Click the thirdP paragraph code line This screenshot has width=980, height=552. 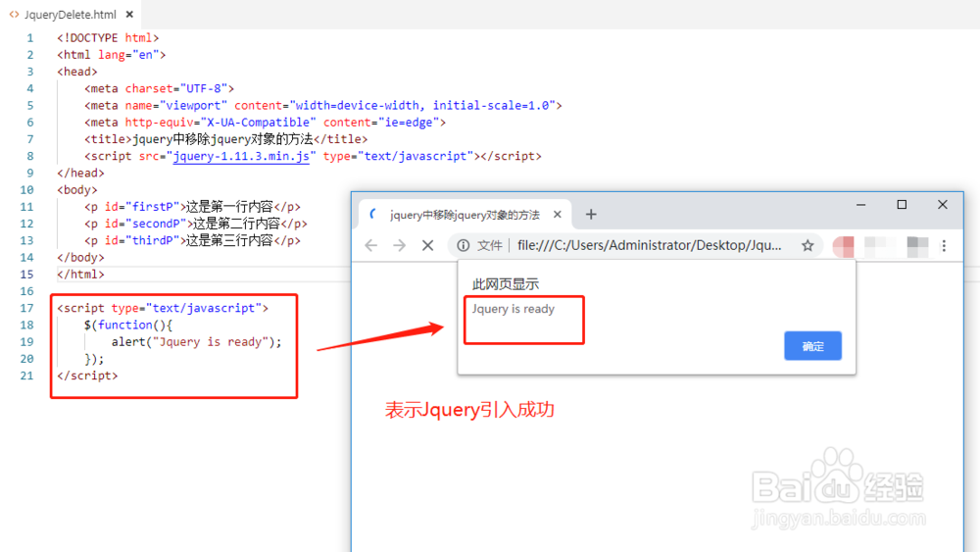tap(192, 240)
